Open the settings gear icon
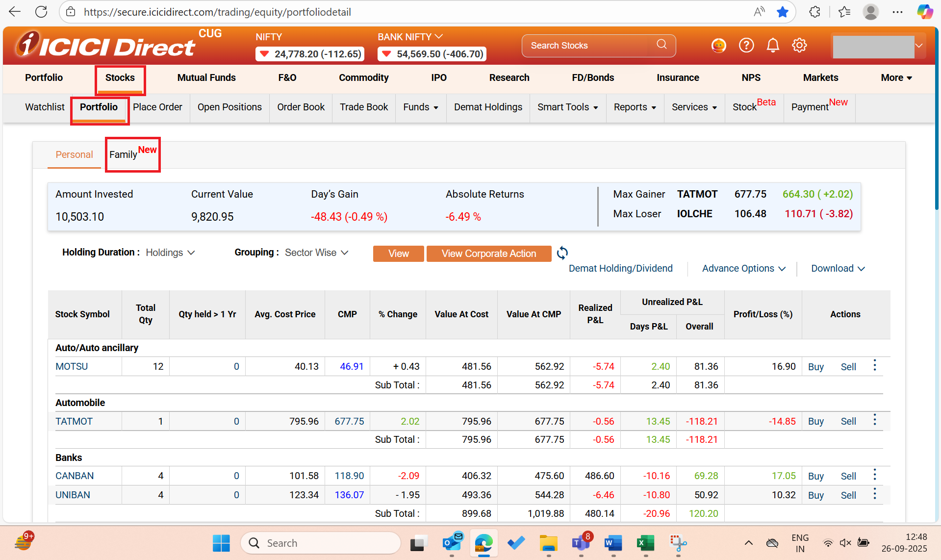Viewport: 941px width, 560px height. [799, 45]
